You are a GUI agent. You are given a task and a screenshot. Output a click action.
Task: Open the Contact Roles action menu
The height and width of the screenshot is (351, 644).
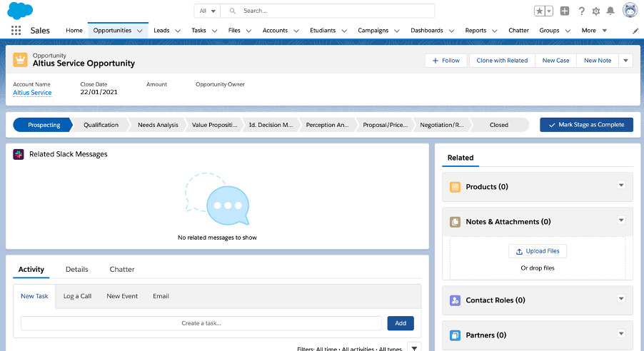coord(621,298)
